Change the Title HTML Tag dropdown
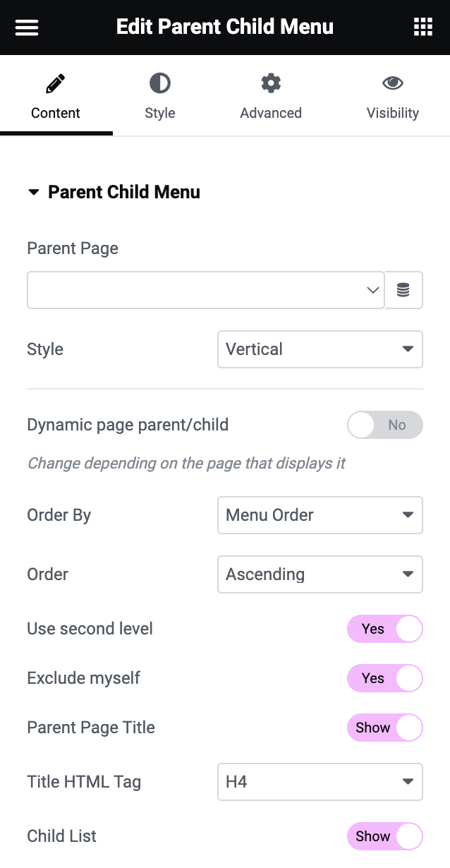The image size is (450, 868). pyautogui.click(x=320, y=782)
